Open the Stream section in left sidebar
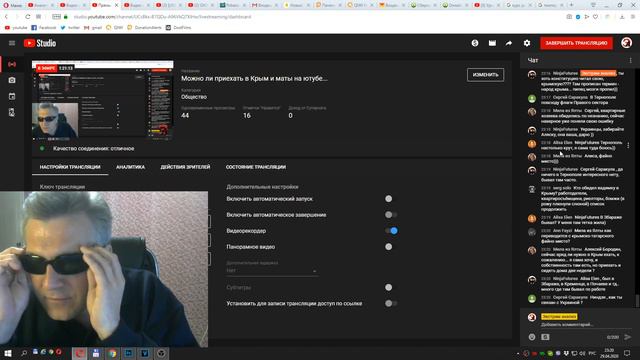Screen dimensions: 640x360 (12, 64)
